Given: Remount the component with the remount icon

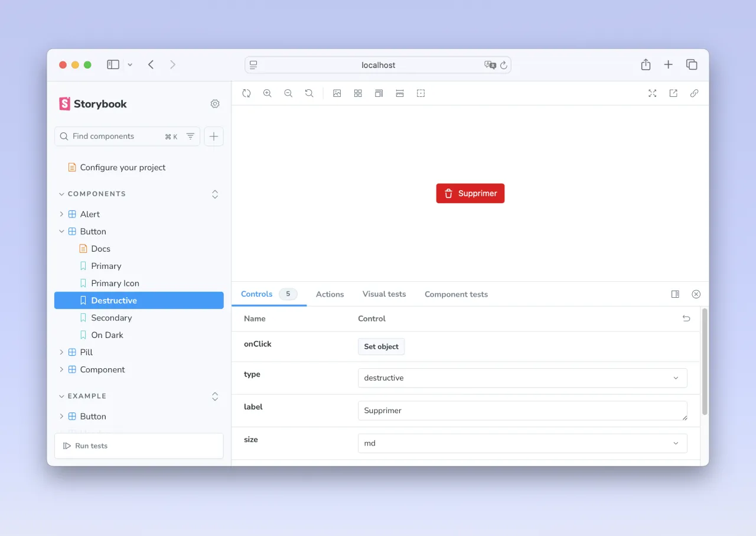Looking at the screenshot, I should pos(246,93).
